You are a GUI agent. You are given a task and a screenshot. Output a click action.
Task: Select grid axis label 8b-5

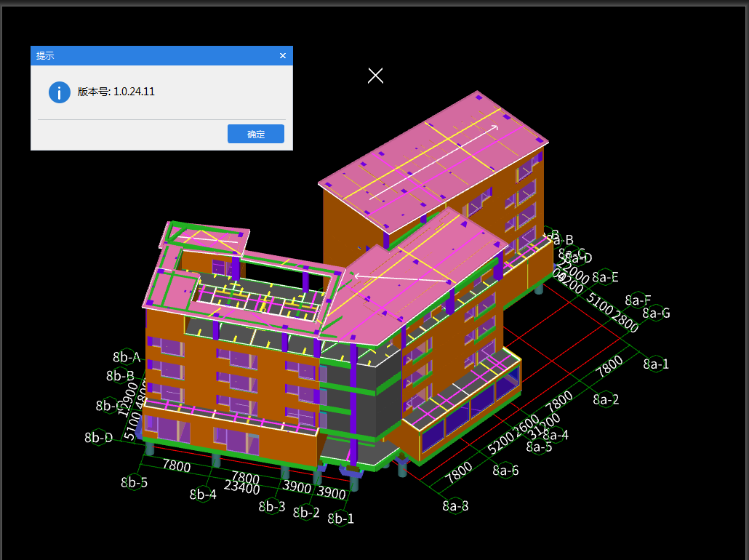[135, 483]
